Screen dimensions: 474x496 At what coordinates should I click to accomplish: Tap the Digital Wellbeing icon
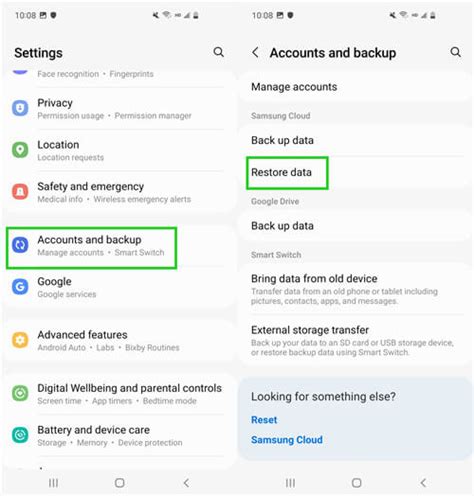20,393
